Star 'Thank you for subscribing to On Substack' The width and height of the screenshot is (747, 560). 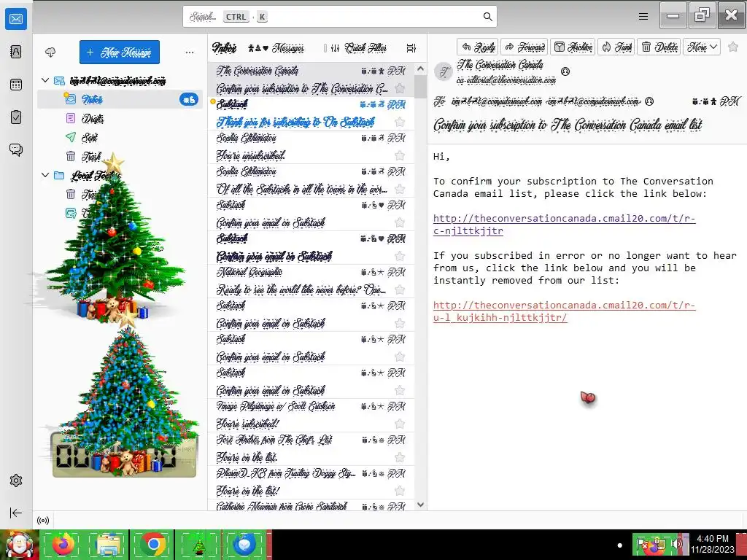pos(400,122)
